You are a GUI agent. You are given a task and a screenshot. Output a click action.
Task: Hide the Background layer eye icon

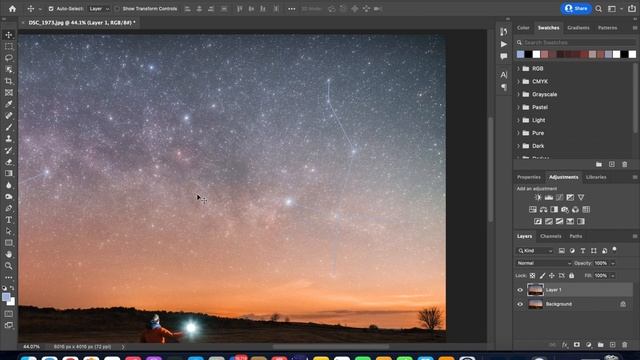click(x=520, y=304)
